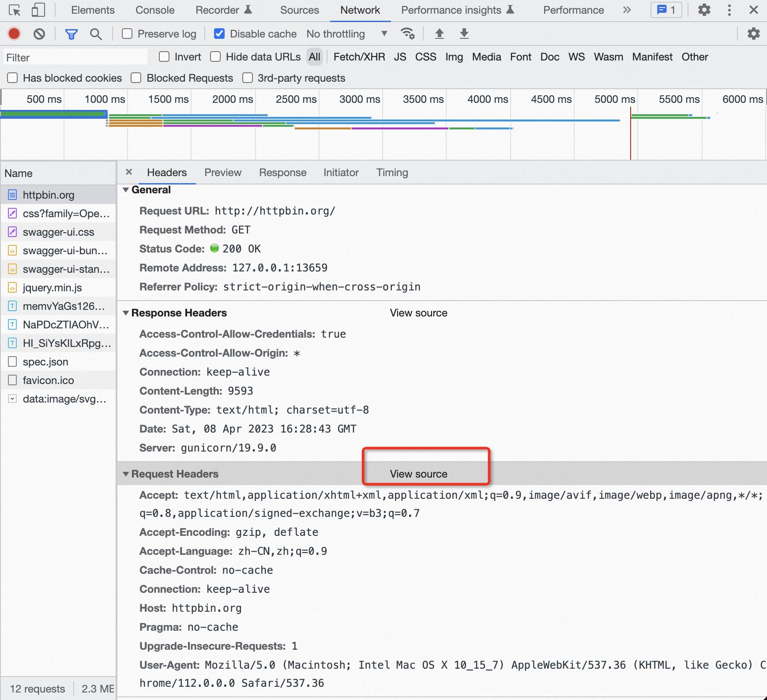Screen dimensions: 767x700
Task: Switch to the Timing tab
Action: point(392,173)
